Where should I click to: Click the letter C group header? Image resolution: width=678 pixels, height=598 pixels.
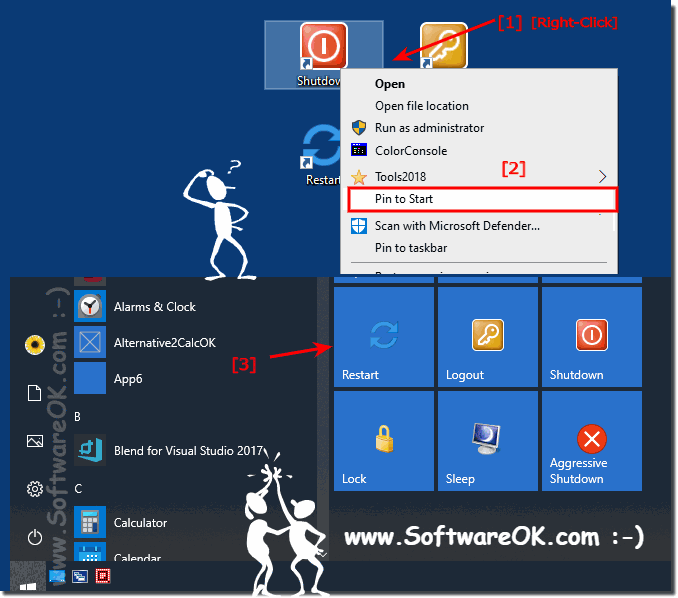(x=78, y=489)
